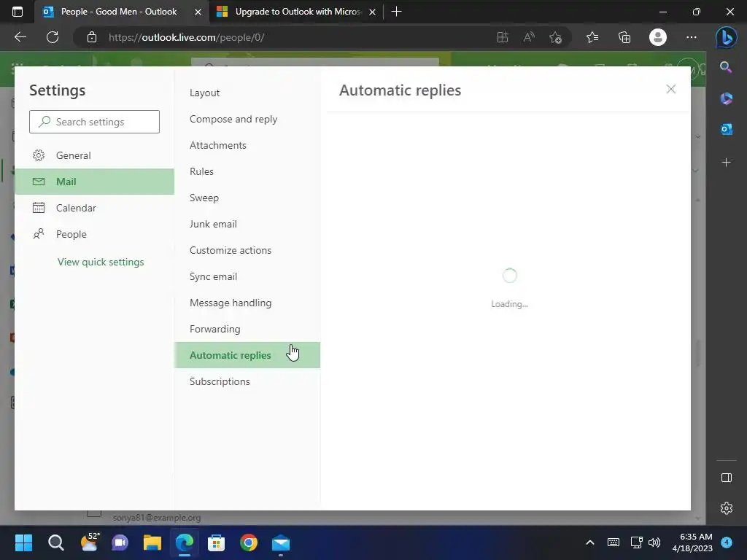Open Edge sidebar settings gear
This screenshot has width=747, height=560.
pyautogui.click(x=726, y=508)
